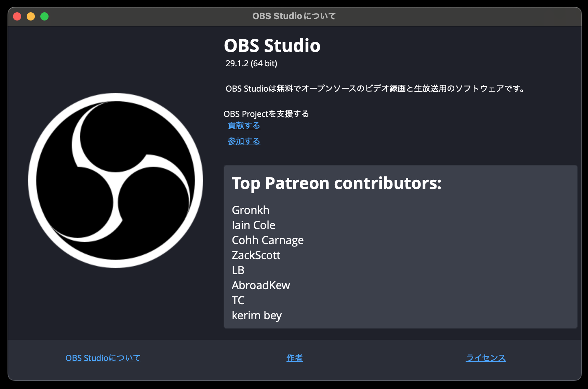Click the Japanese description sentence about OBS Studio

point(375,89)
